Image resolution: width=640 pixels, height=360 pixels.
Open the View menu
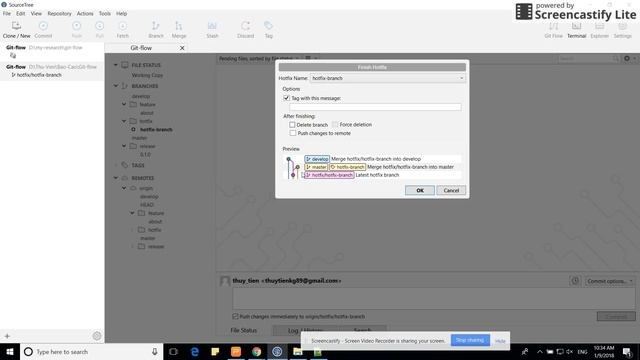pyautogui.click(x=36, y=13)
